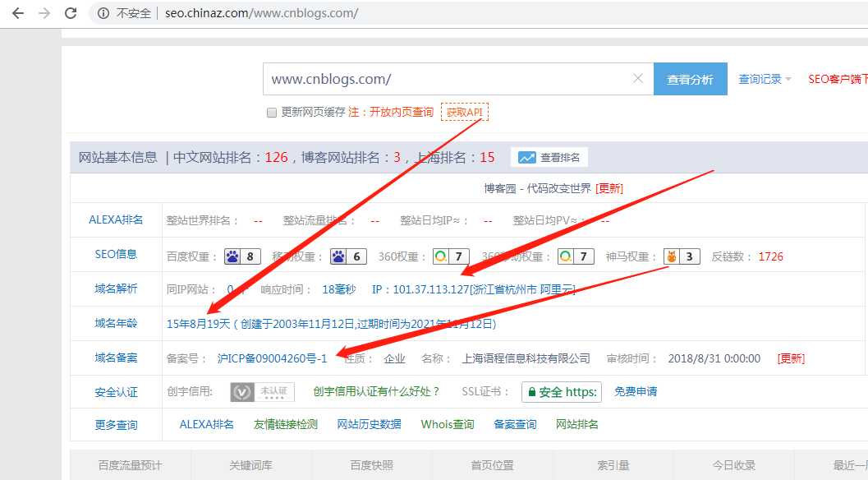Click the backlink count 1726
The image size is (868, 480).
[x=770, y=256]
